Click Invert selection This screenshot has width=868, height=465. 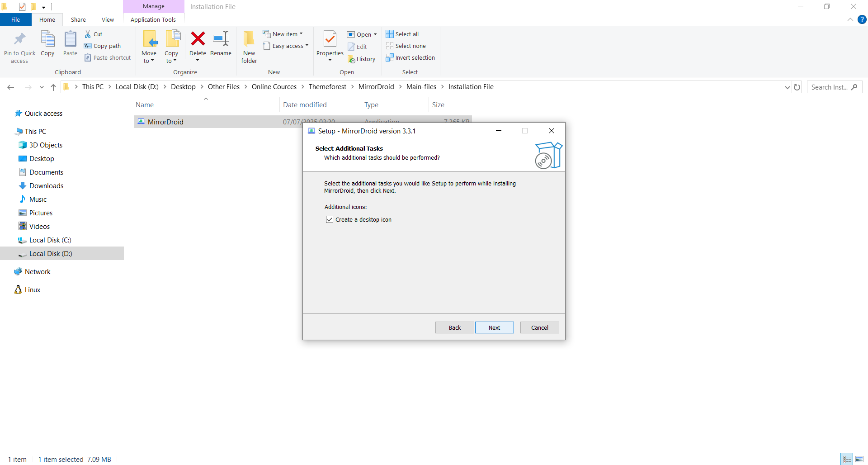[410, 57]
